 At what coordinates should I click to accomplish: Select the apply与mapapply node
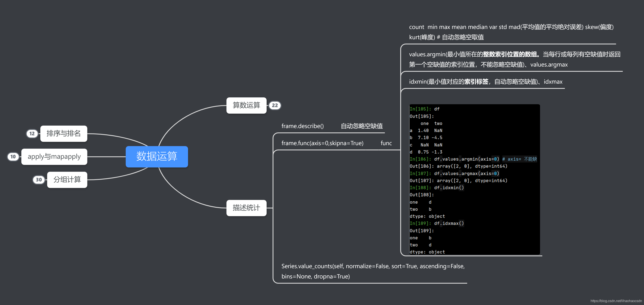(54, 157)
